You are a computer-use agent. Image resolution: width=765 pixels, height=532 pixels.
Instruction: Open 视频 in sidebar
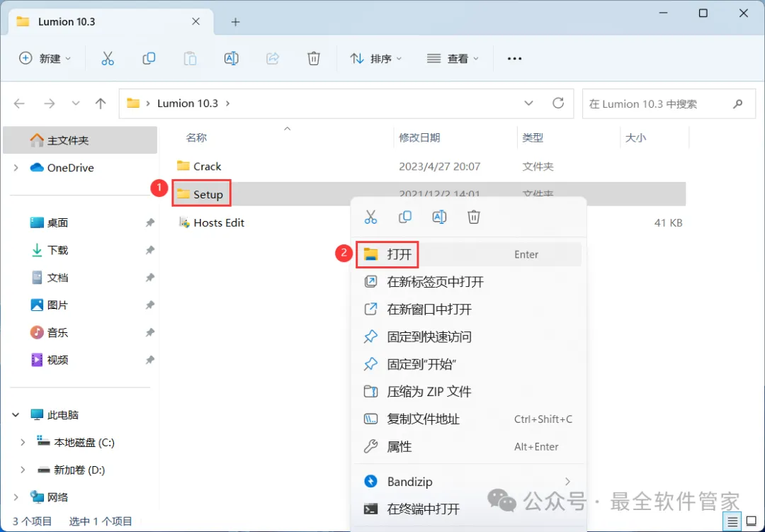[57, 360]
